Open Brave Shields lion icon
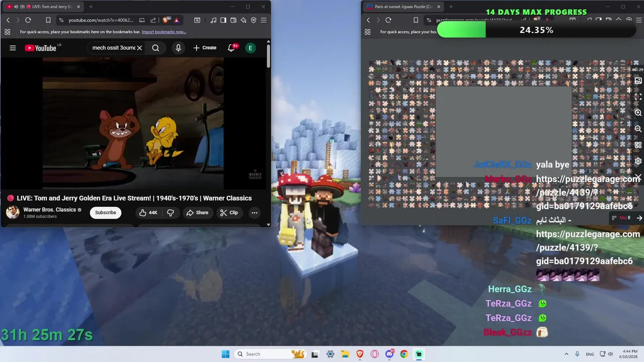Viewport: 644px width, 362px height. [x=167, y=20]
